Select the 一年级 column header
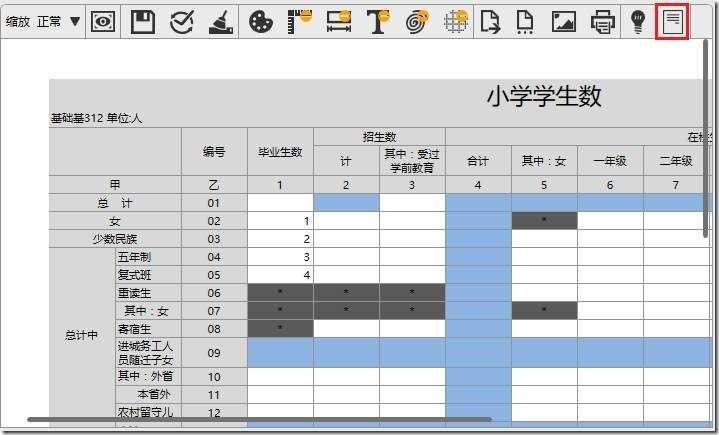This screenshot has width=719, height=435. [x=610, y=161]
